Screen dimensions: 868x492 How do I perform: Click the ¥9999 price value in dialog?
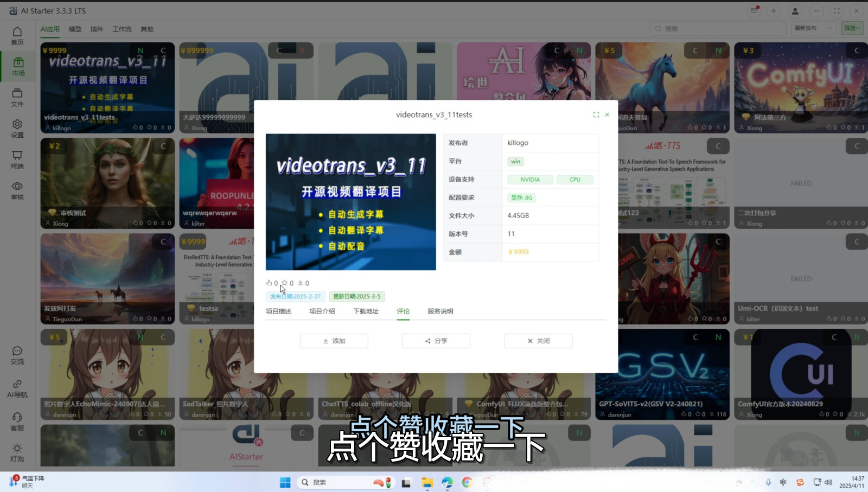pyautogui.click(x=519, y=252)
